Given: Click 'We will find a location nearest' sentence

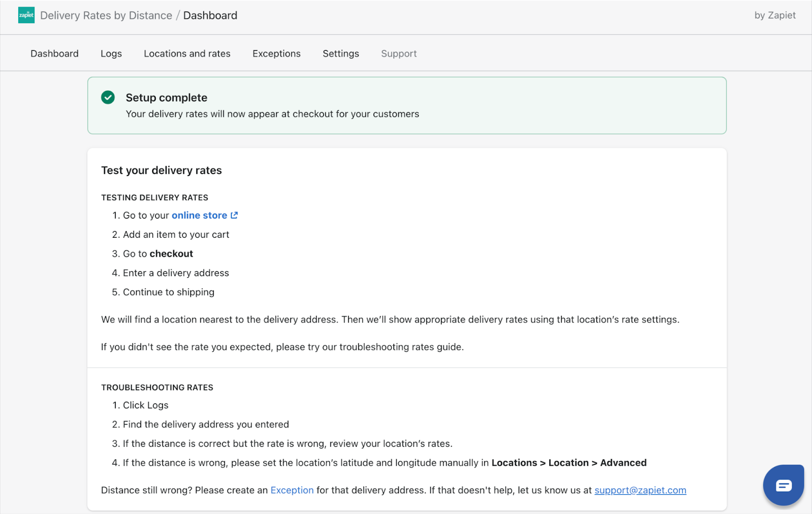Looking at the screenshot, I should 390,319.
